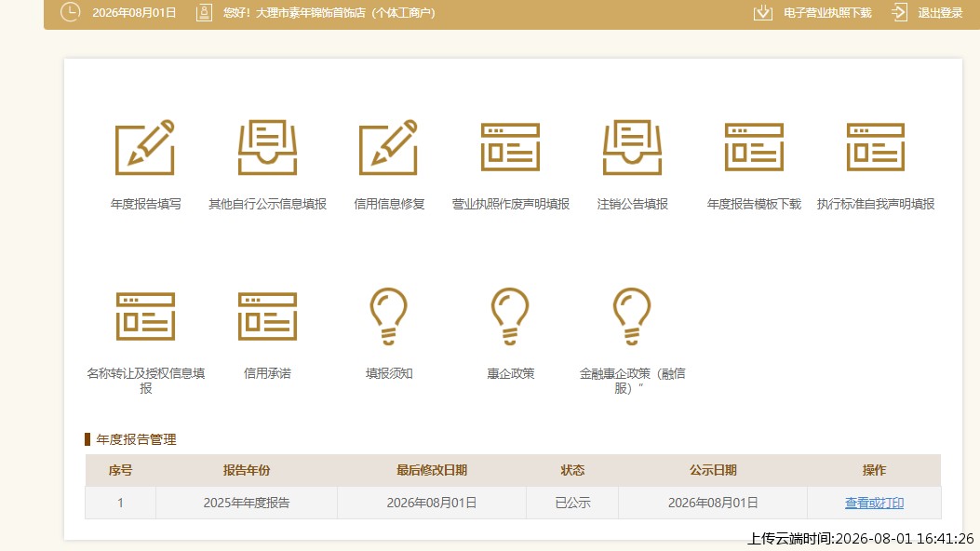Click the 电子营业执照下载 link

[x=827, y=12]
